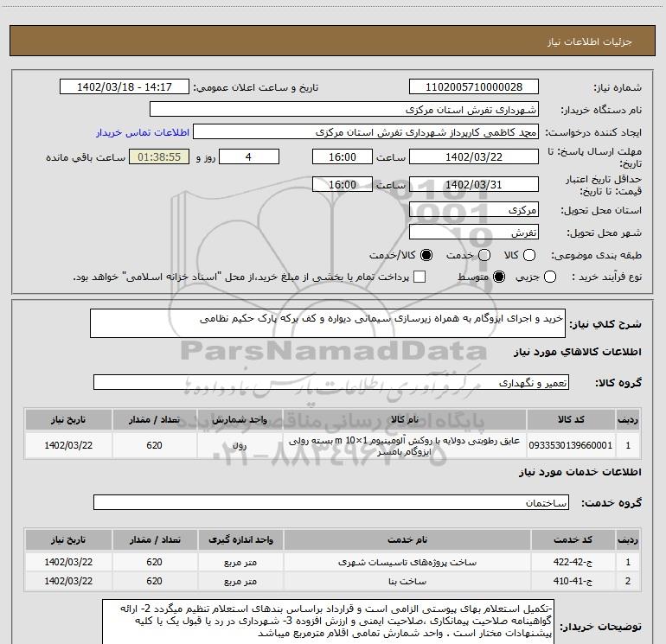666x644 pixels.
Task: Click response deadline time 16:00 field
Action: click(343, 156)
